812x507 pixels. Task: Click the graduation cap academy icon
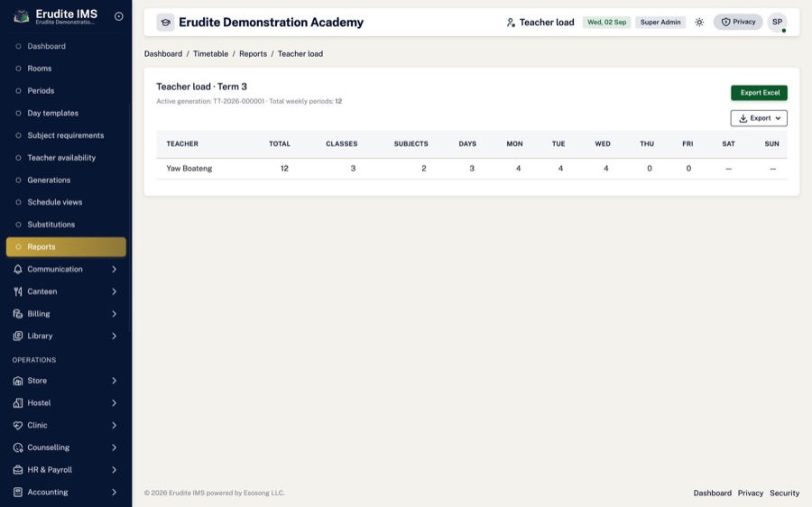click(166, 23)
